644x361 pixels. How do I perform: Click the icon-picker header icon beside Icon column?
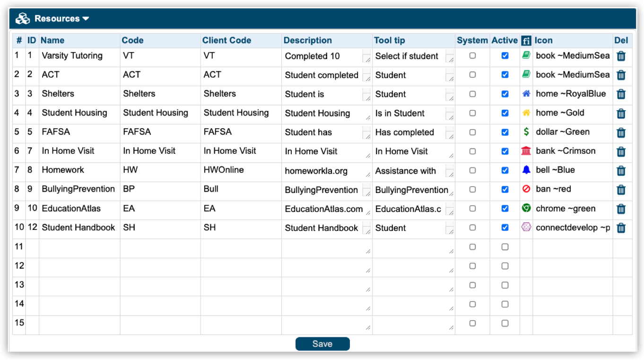click(526, 41)
